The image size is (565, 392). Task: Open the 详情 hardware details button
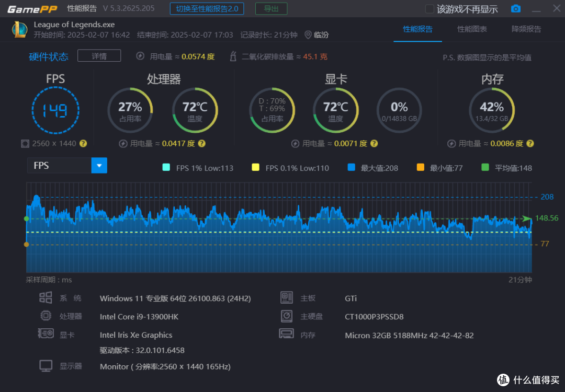coord(99,56)
